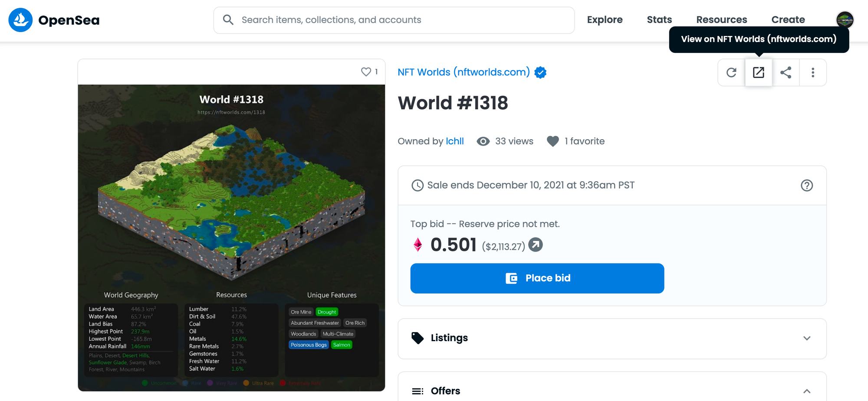The width and height of the screenshot is (868, 401).
Task: Click the Offers section header
Action: [x=612, y=387]
